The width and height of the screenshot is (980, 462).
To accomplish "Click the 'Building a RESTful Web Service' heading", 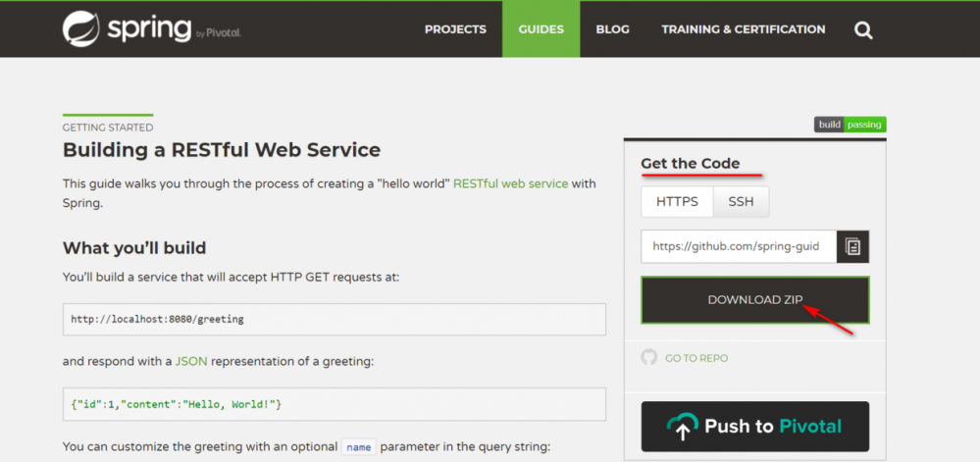I will click(x=222, y=150).
